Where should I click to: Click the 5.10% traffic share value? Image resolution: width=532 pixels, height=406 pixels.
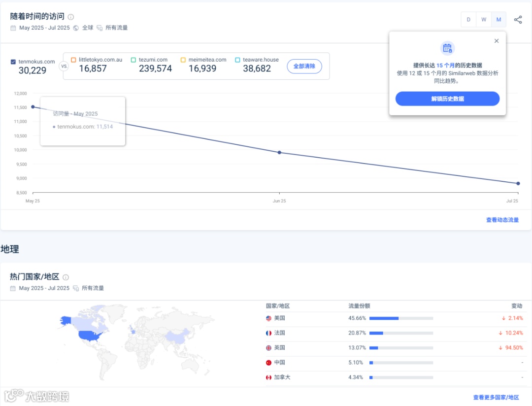coord(356,363)
